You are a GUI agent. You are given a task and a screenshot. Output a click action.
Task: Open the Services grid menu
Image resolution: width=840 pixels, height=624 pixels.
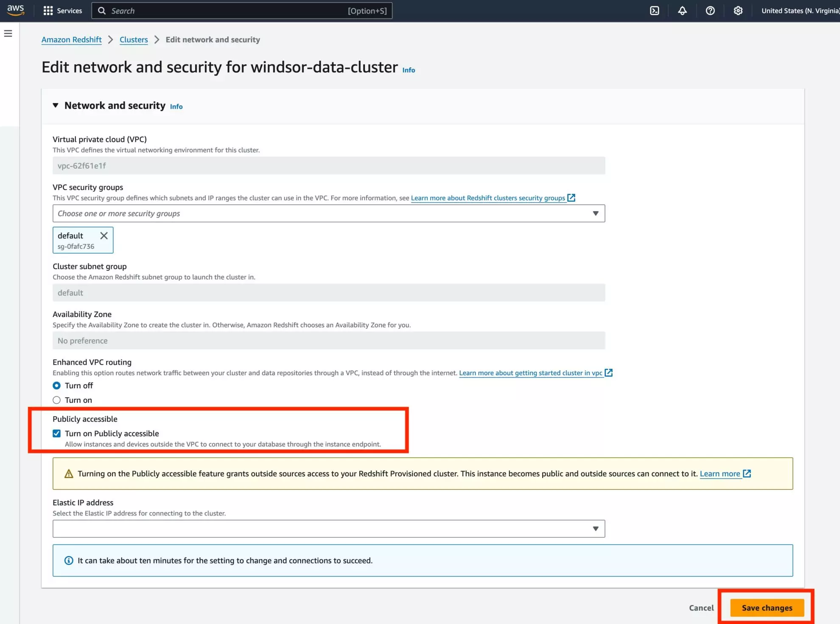48,11
